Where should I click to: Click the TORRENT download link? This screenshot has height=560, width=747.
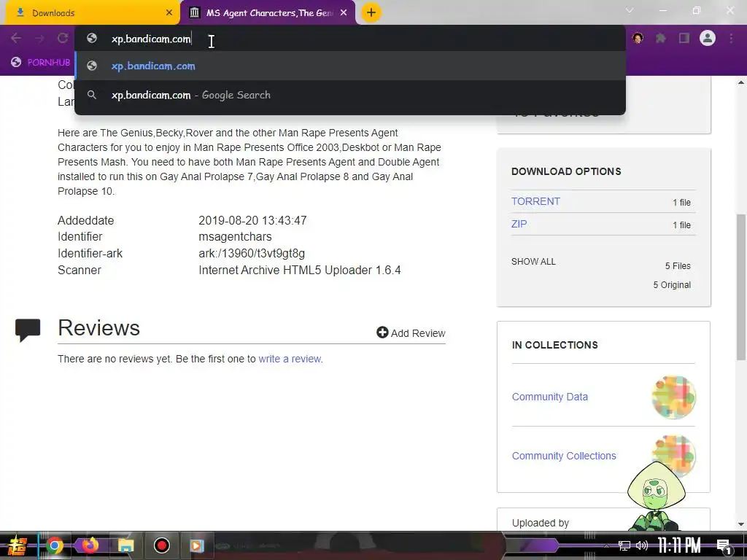point(535,201)
